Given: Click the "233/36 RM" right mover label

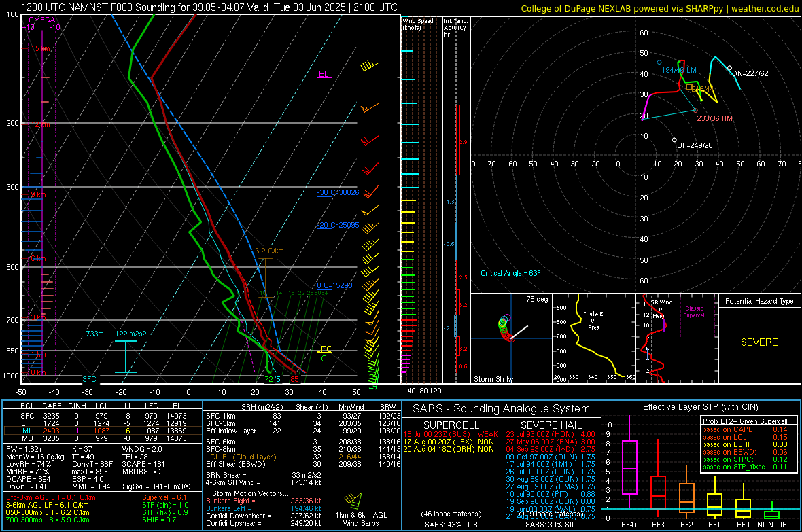Looking at the screenshot, I should pos(714,118).
